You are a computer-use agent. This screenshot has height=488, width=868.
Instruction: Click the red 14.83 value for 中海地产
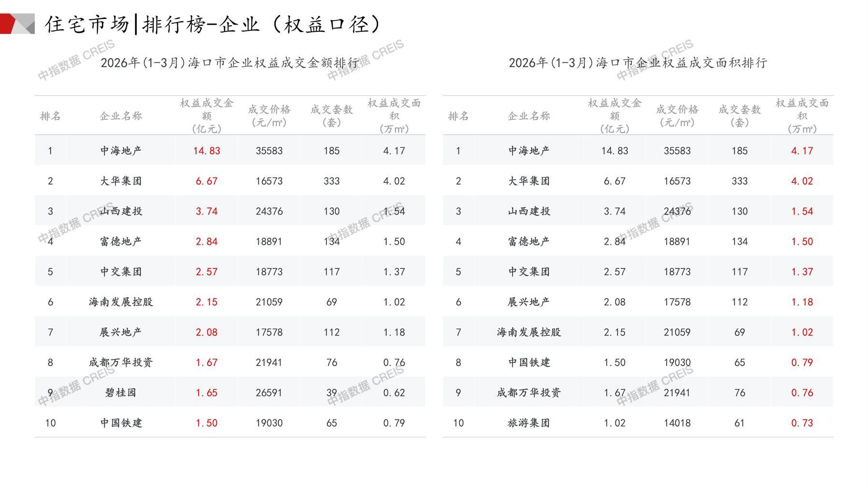click(x=206, y=151)
